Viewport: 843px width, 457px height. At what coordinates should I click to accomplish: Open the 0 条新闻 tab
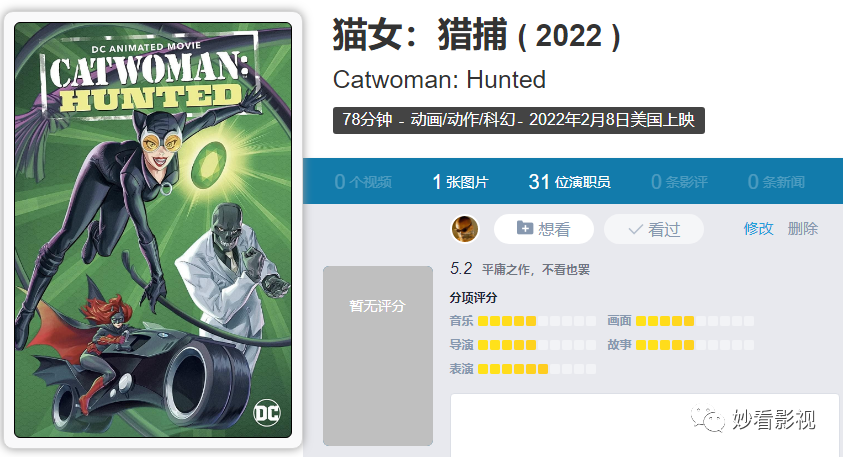tap(776, 182)
